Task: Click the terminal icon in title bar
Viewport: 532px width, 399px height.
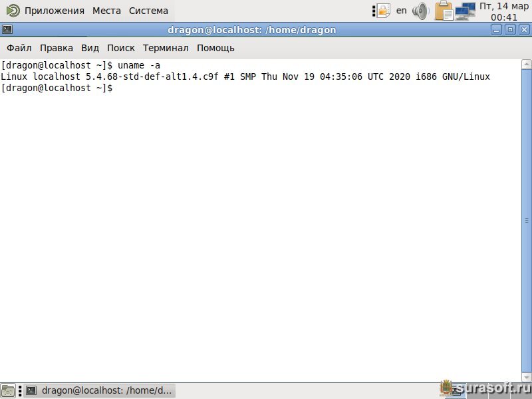Action: click(7, 29)
